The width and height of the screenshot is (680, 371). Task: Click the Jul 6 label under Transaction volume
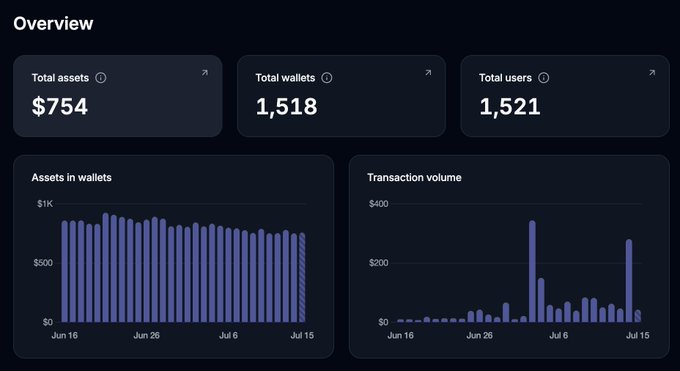click(559, 335)
